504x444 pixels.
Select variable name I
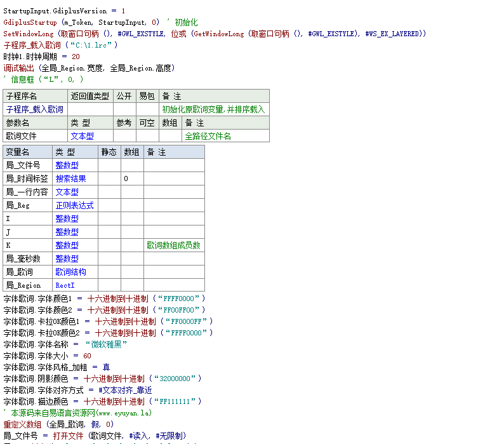(x=28, y=219)
